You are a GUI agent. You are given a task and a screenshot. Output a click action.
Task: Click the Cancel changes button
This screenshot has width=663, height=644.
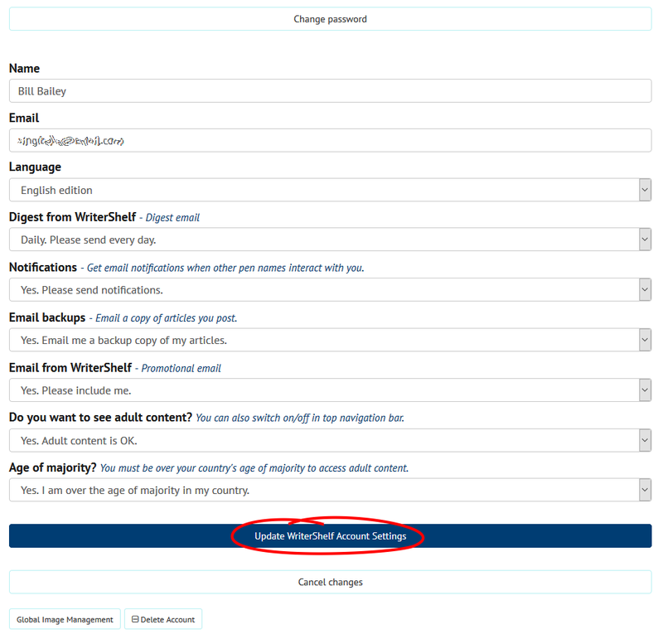[x=330, y=582]
